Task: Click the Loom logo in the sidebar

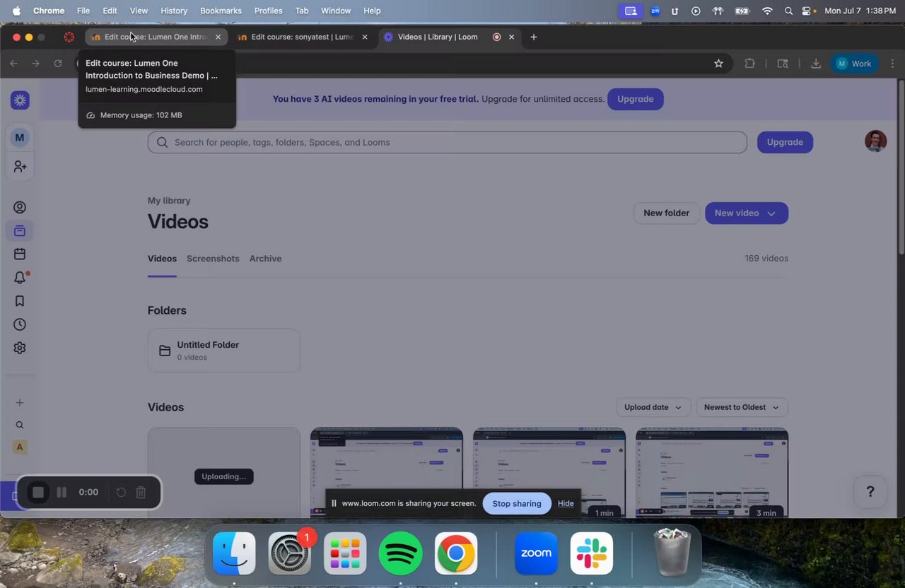Action: coord(20,100)
